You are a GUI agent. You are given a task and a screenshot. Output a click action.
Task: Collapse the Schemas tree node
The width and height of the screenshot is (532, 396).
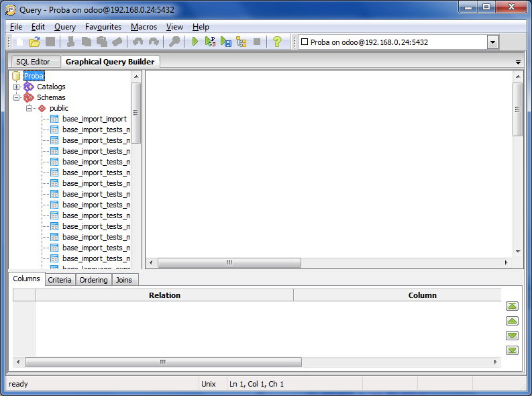click(16, 98)
